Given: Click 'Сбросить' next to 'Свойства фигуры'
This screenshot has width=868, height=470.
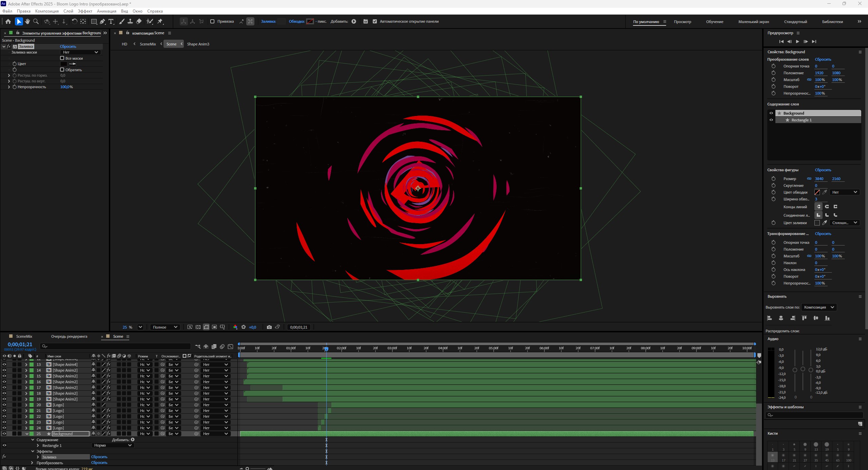Looking at the screenshot, I should (x=823, y=170).
